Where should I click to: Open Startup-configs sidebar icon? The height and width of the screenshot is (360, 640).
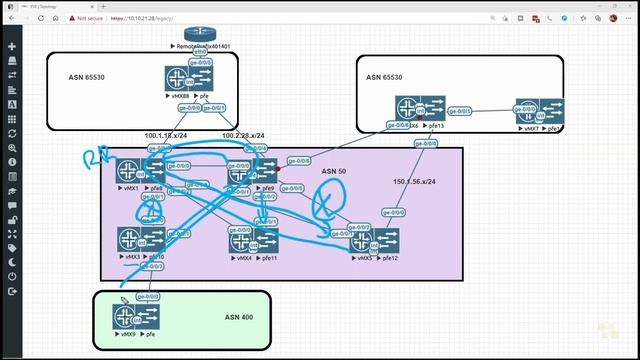[x=12, y=90]
